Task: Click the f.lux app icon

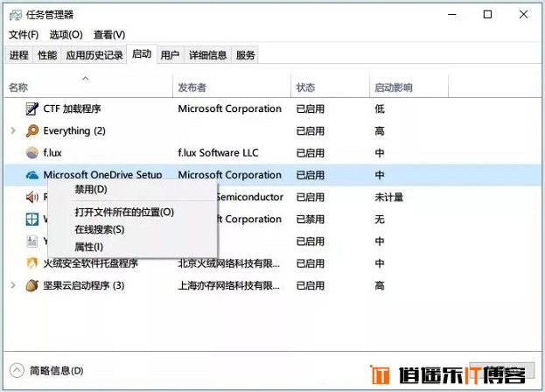Action: 32,153
